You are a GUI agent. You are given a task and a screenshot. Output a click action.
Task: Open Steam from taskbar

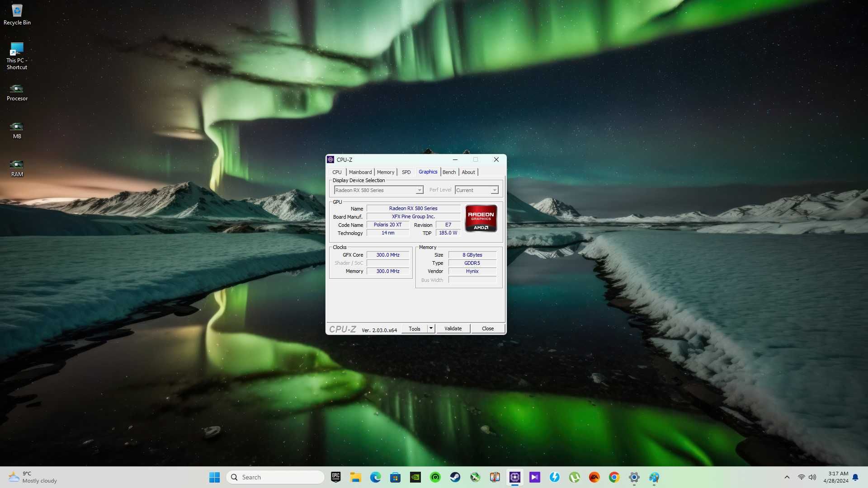455,477
